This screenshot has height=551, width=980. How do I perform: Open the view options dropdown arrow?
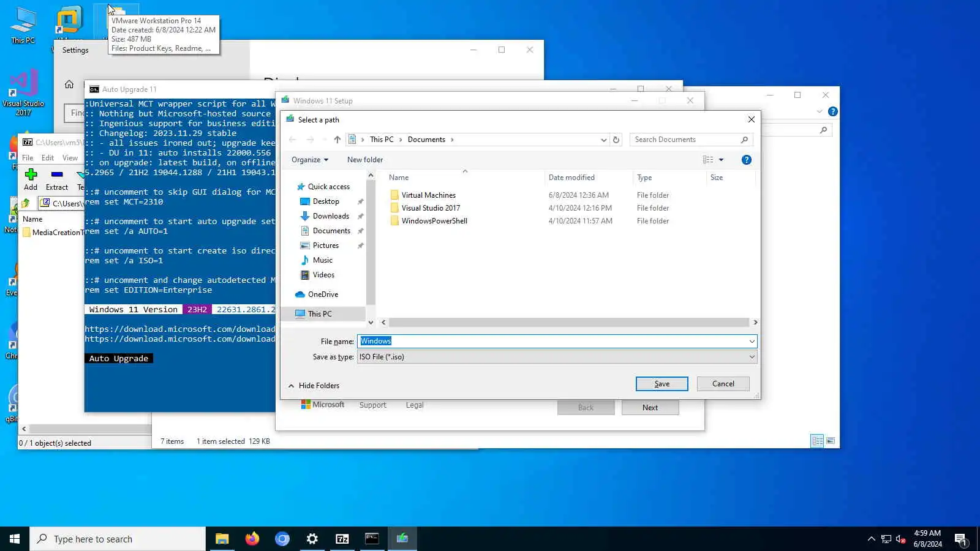click(721, 160)
